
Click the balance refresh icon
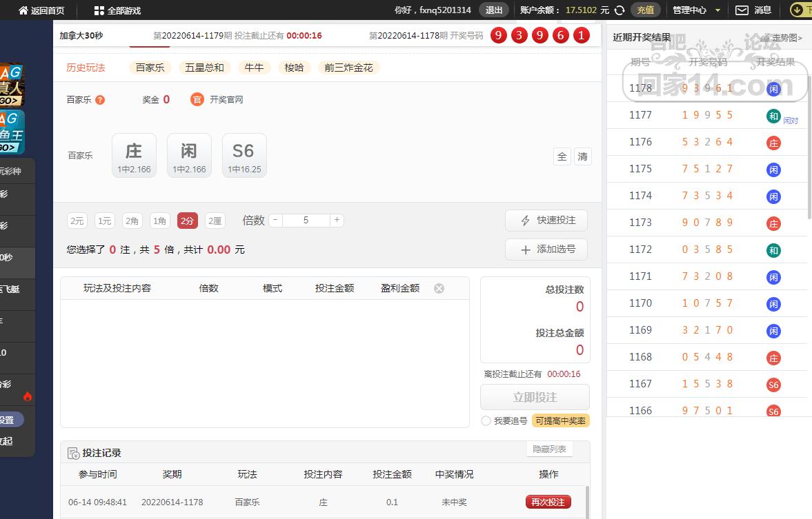620,10
